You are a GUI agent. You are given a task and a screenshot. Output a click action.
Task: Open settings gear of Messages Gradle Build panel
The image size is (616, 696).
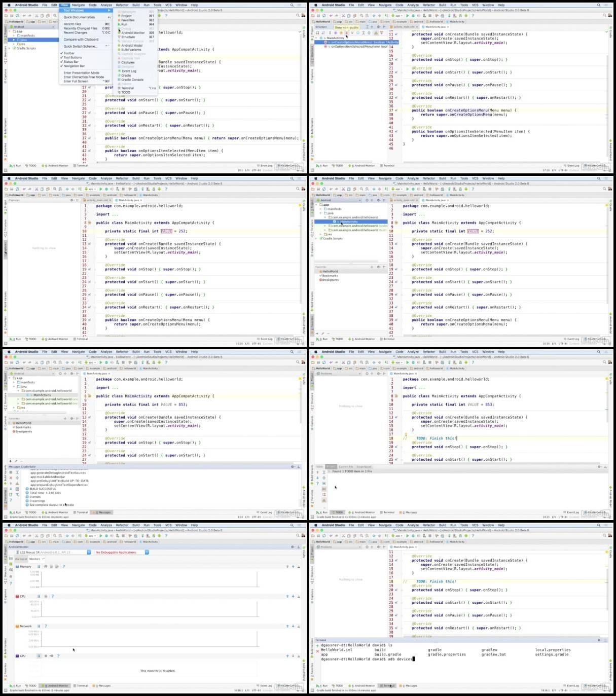293,467
